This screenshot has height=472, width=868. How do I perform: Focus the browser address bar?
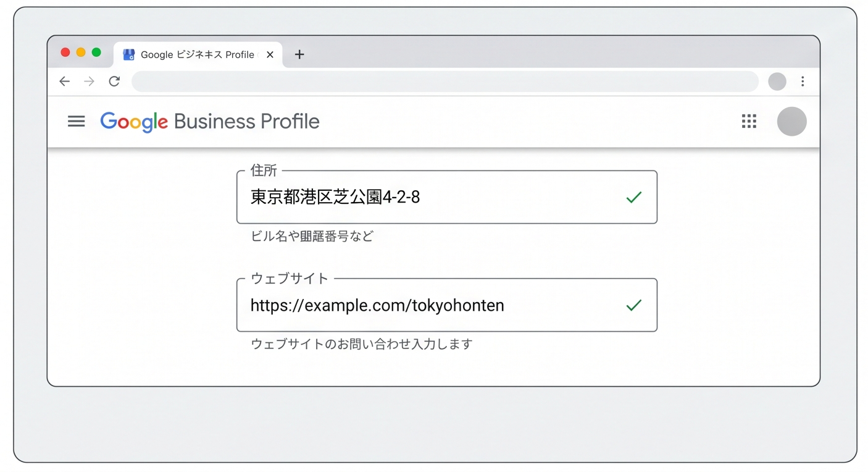click(445, 82)
